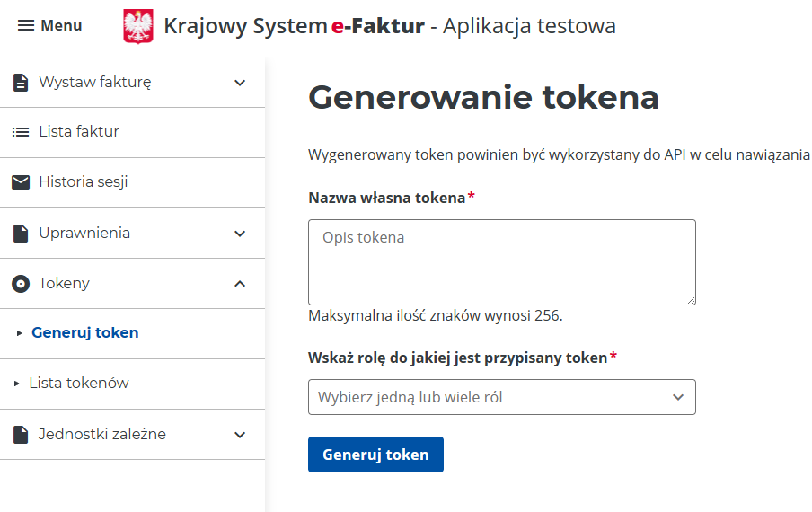812x512 pixels.
Task: Focus the Opis tokena text area
Action: [501, 261]
